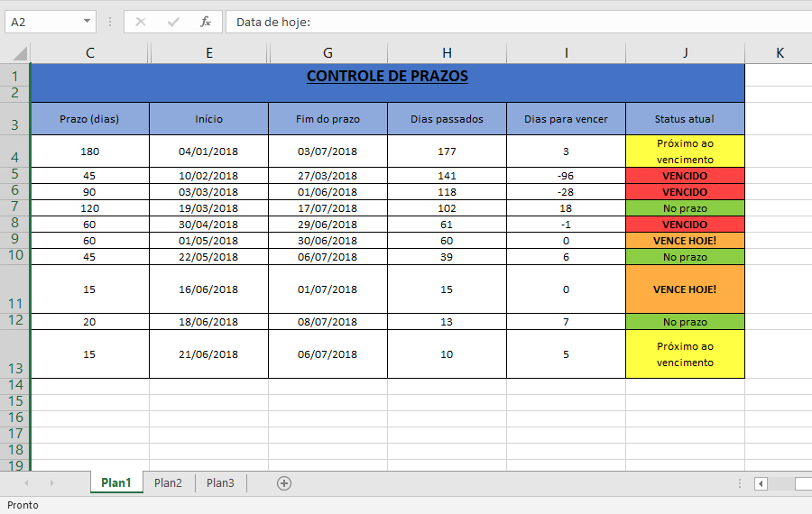Click the Cancel X icon in formula bar
Screen dimensions: 812x514
click(141, 22)
